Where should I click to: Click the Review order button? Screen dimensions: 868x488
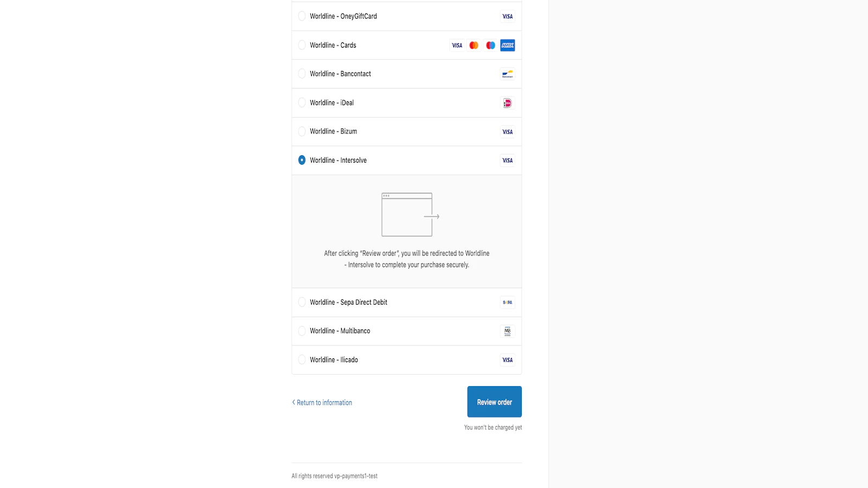[x=494, y=402]
